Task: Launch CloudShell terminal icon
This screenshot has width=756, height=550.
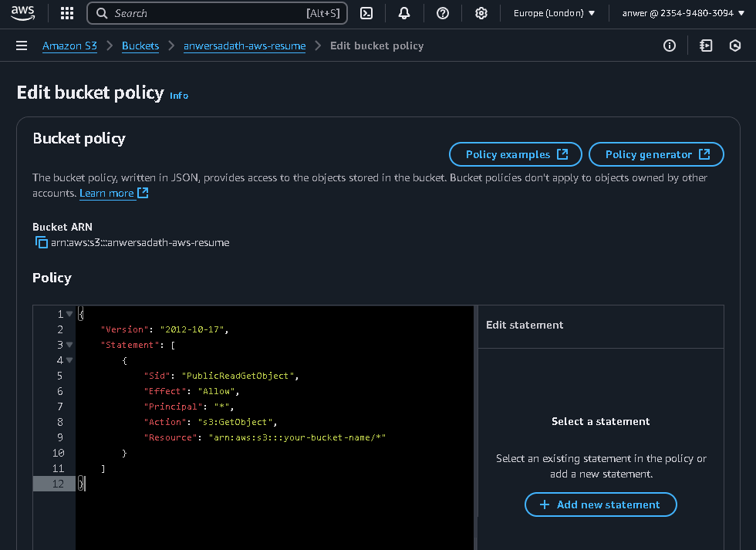Action: [x=366, y=13]
